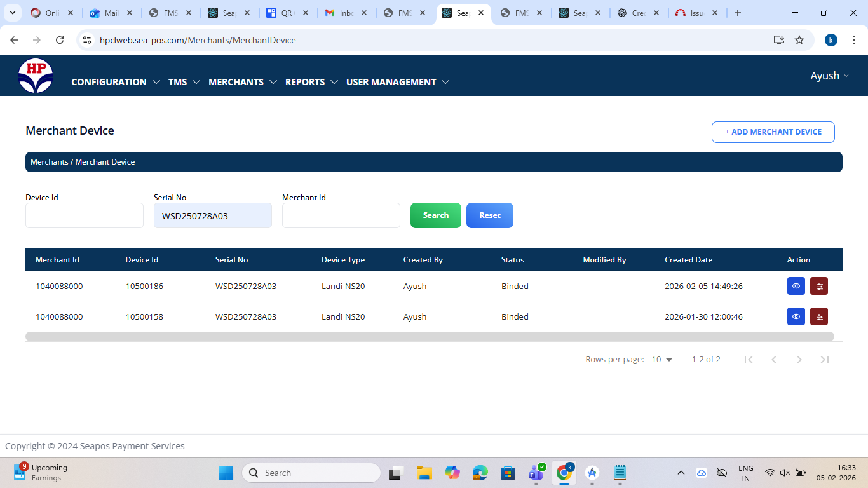Go to next page of results
The image size is (868, 488).
point(799,360)
